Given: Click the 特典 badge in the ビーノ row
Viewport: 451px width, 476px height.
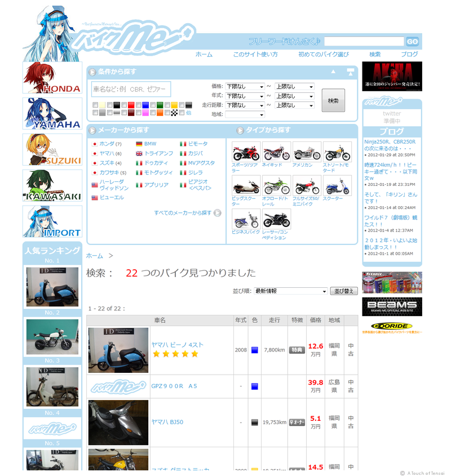Looking at the screenshot, I should (x=297, y=350).
